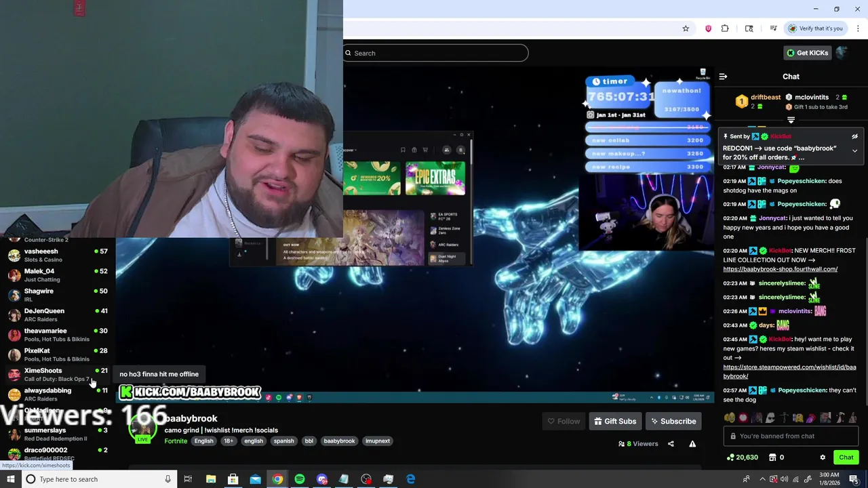This screenshot has width=868, height=488.
Task: Open draco900002 channel in sidebar
Action: click(x=58, y=454)
